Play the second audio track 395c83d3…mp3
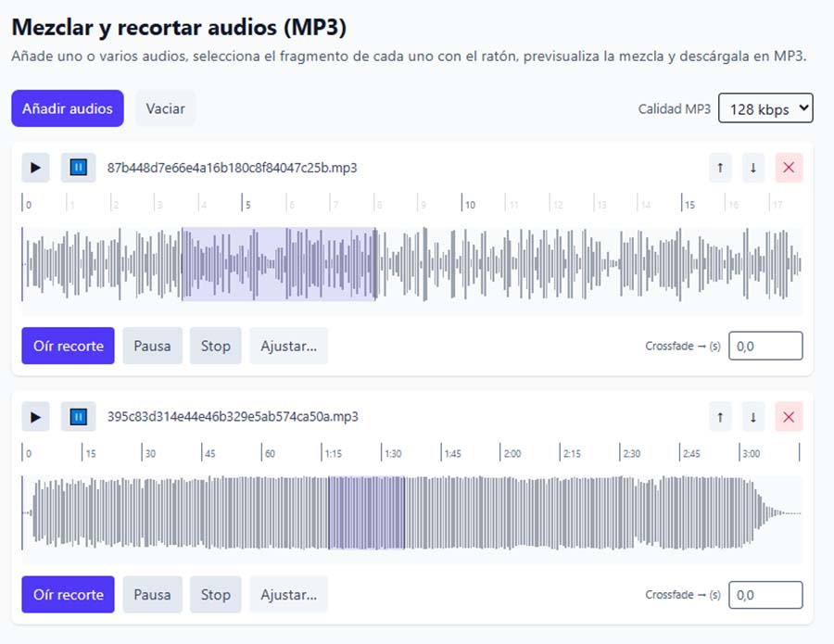 (35, 417)
